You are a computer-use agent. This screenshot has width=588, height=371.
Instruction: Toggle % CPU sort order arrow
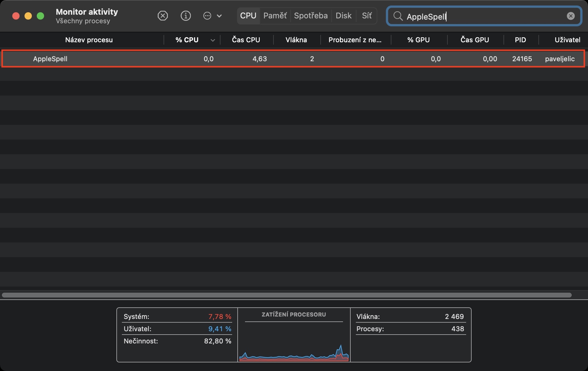213,40
